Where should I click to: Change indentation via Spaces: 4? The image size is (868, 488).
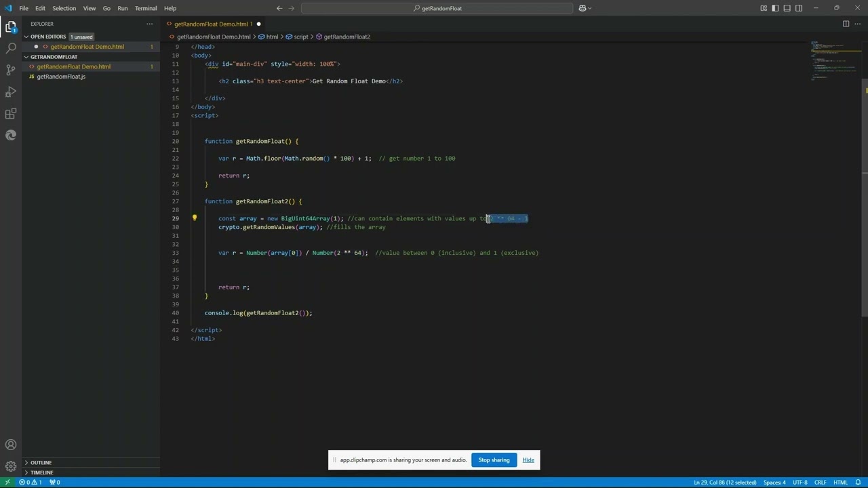[x=774, y=483]
